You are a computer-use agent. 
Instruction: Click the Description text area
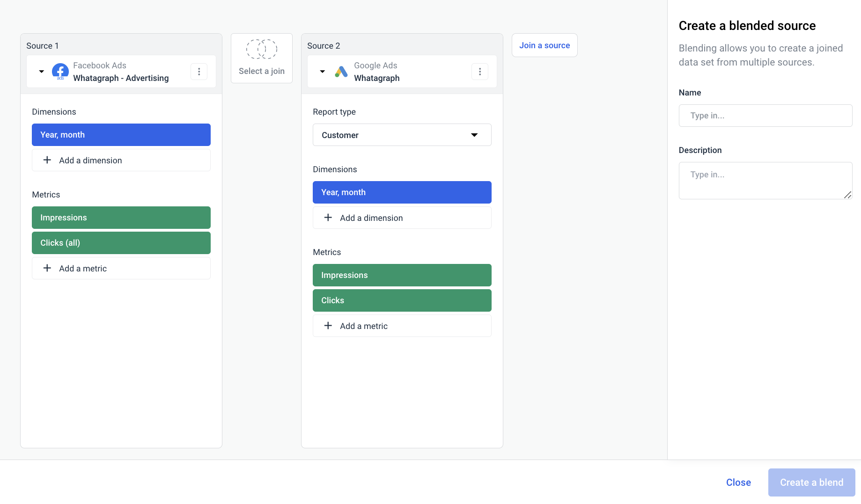pyautogui.click(x=765, y=180)
